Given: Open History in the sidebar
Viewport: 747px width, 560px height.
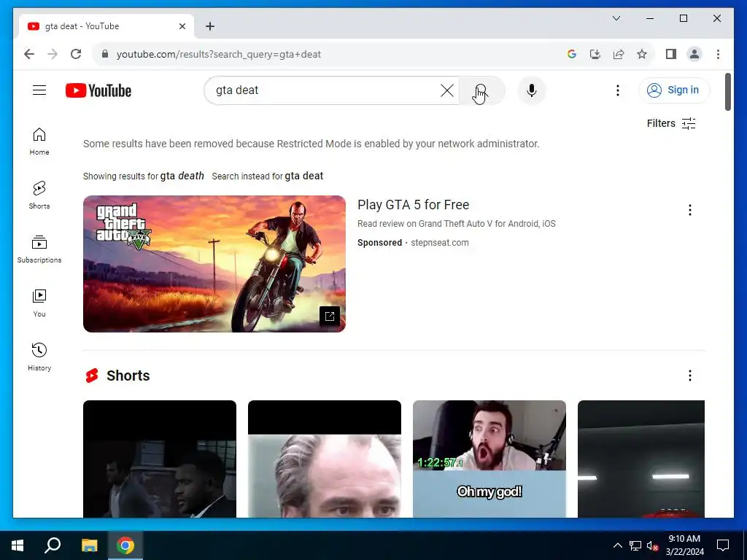Looking at the screenshot, I should pos(39,357).
